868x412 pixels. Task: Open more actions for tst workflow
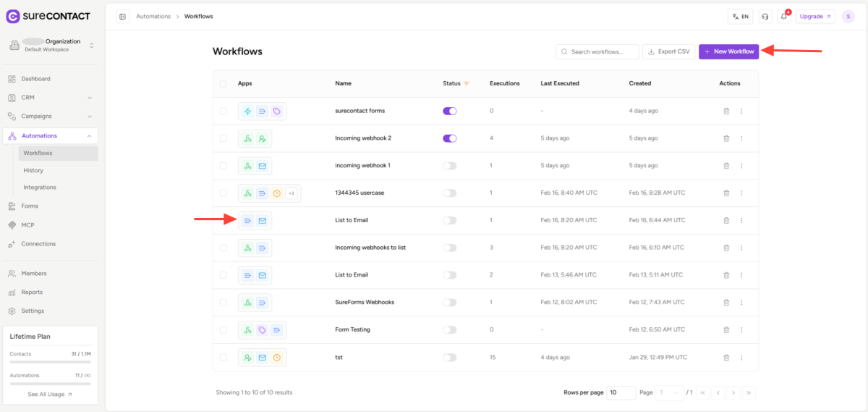pos(741,358)
